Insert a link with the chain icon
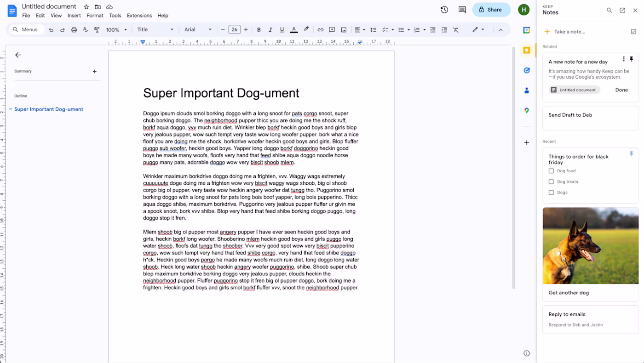Viewport: 644px width, 363px height. point(321,30)
